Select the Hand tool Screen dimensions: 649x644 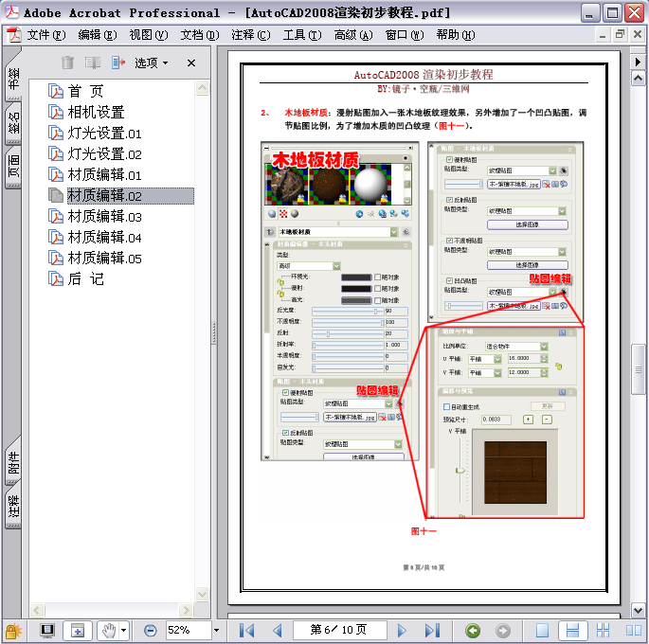(108, 631)
